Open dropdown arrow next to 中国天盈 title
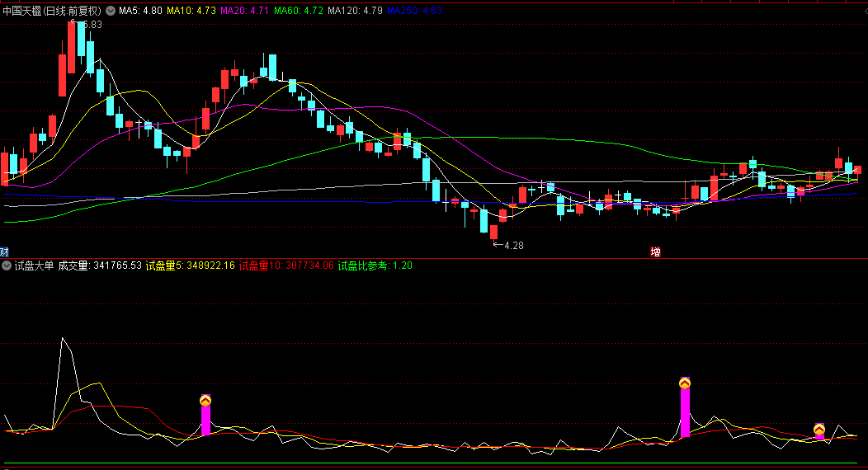This screenshot has height=470, width=868. (111, 11)
